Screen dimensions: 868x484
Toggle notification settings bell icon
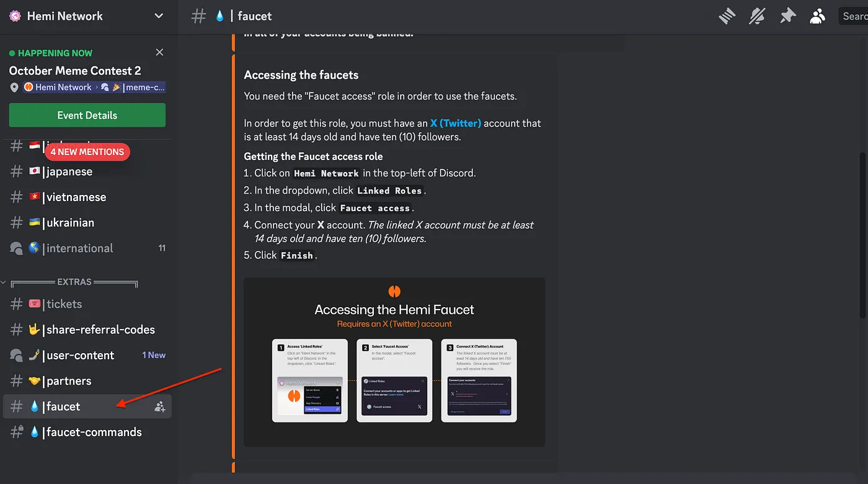[757, 16]
